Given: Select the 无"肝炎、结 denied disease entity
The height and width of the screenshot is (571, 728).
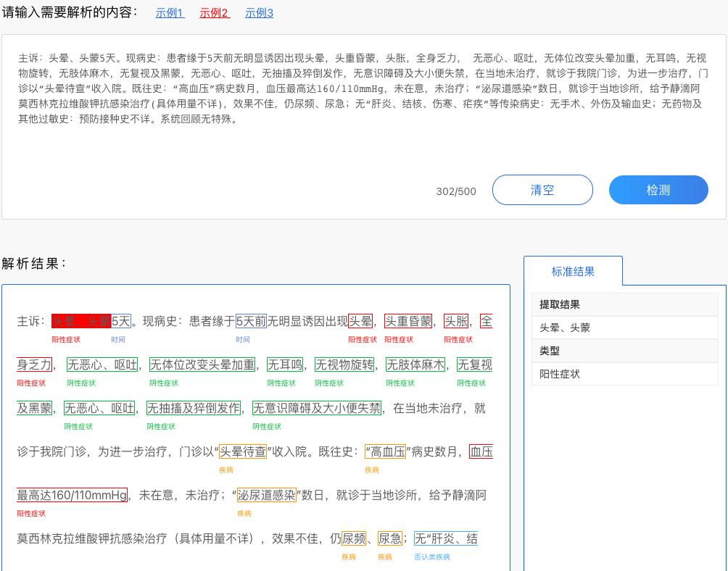Looking at the screenshot, I should coord(446,538).
